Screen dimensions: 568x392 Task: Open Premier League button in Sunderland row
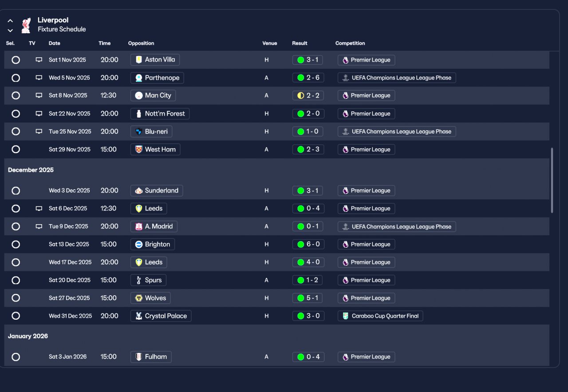tap(366, 190)
